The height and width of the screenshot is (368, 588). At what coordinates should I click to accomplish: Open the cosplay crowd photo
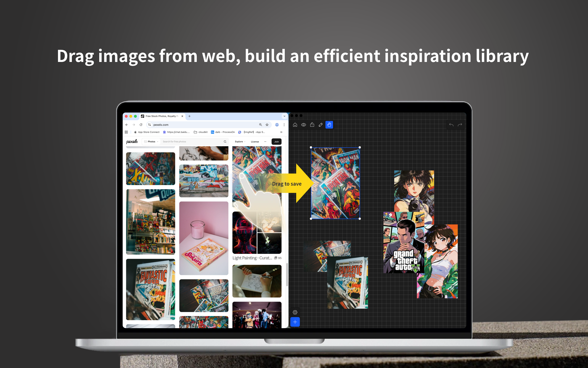tap(257, 315)
